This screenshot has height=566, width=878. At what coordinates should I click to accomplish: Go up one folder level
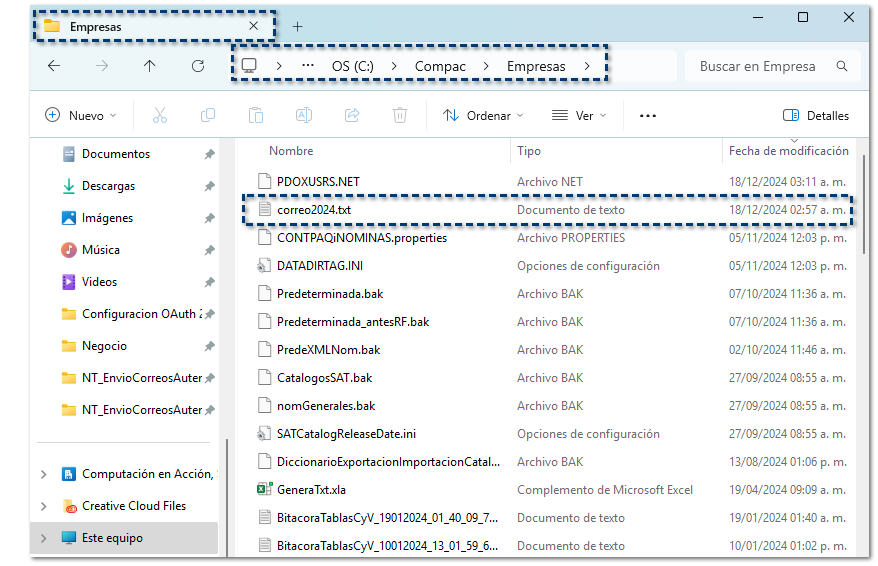tap(150, 66)
